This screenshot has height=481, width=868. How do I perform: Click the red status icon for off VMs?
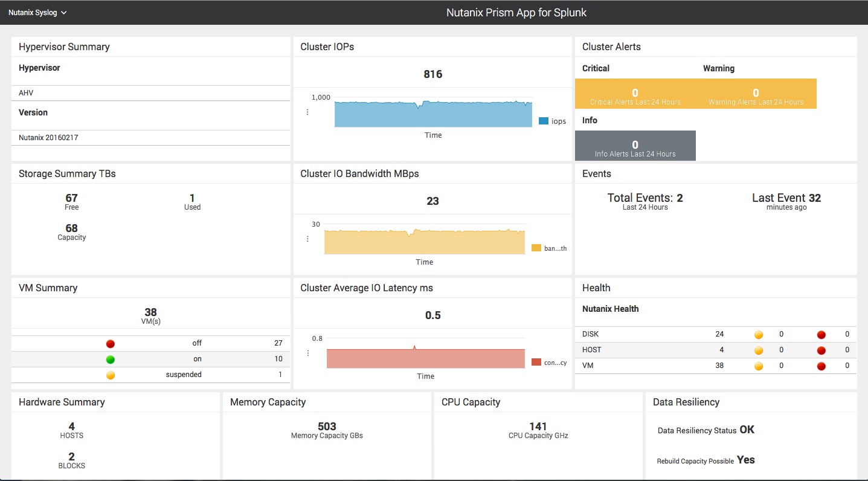click(x=111, y=344)
